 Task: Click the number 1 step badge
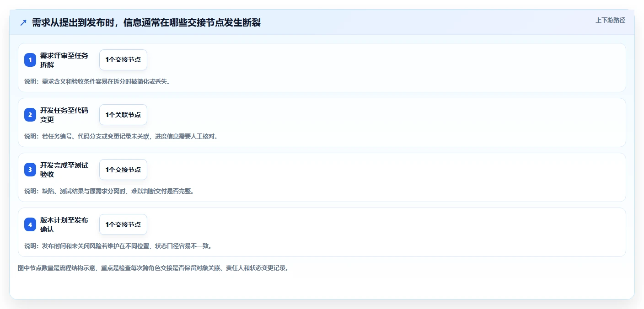point(30,60)
